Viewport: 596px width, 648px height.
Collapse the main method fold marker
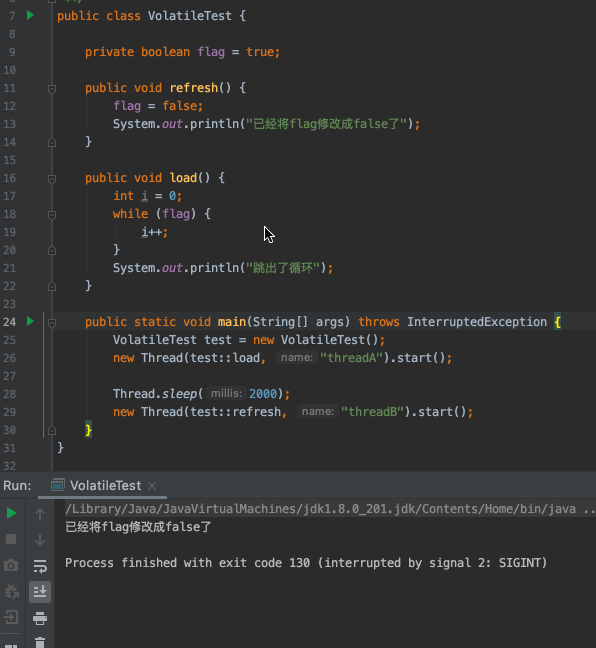pos(52,323)
